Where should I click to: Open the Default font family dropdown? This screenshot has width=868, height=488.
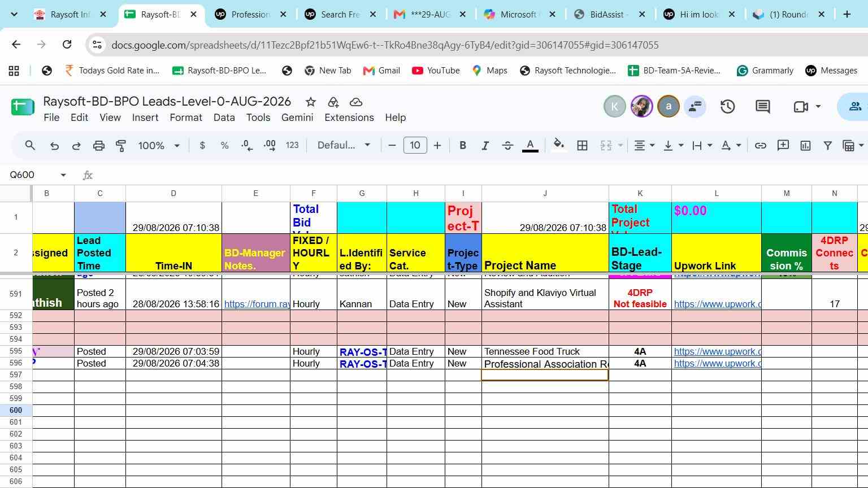pos(344,146)
